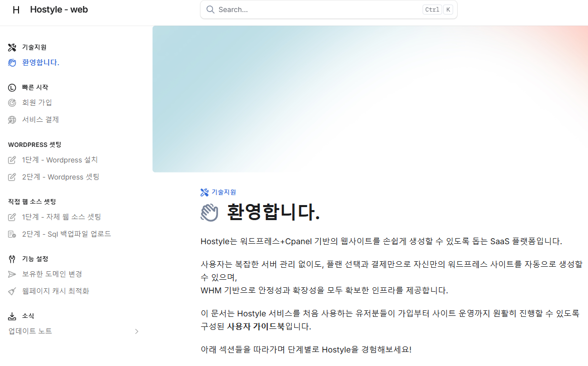Click the 기능 설정 section heading
The width and height of the screenshot is (588, 366).
click(35, 259)
